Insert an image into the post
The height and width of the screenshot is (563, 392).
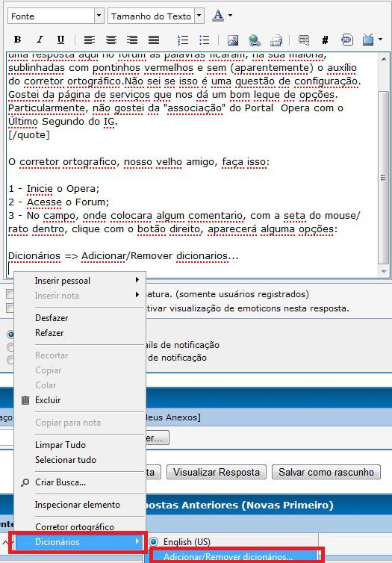233,40
